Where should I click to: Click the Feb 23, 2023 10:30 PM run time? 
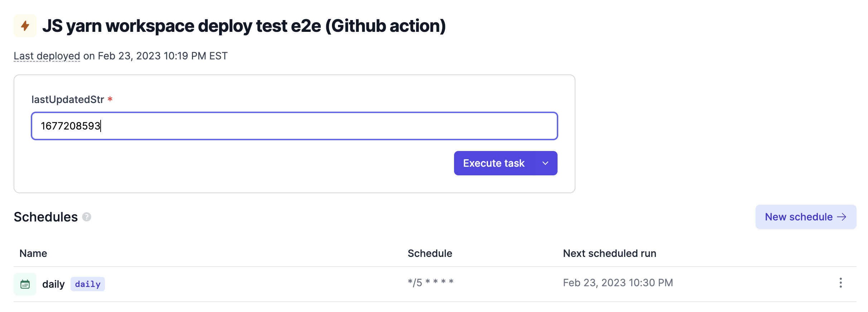point(618,283)
